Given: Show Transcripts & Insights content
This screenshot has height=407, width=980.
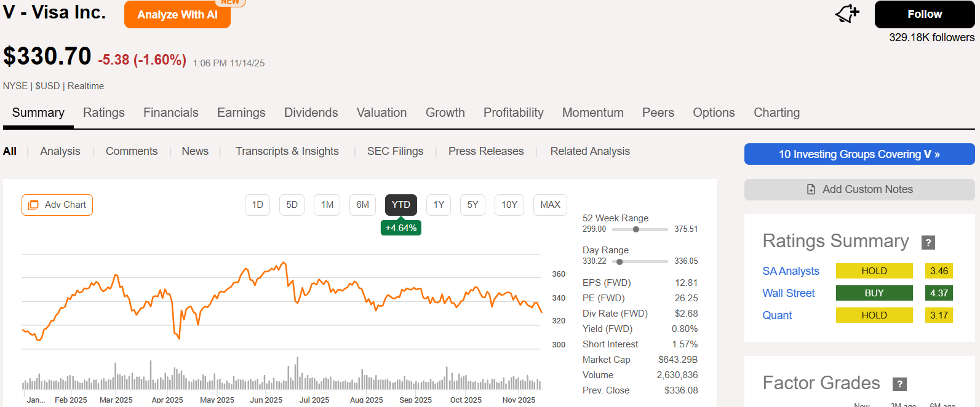Looking at the screenshot, I should (287, 151).
